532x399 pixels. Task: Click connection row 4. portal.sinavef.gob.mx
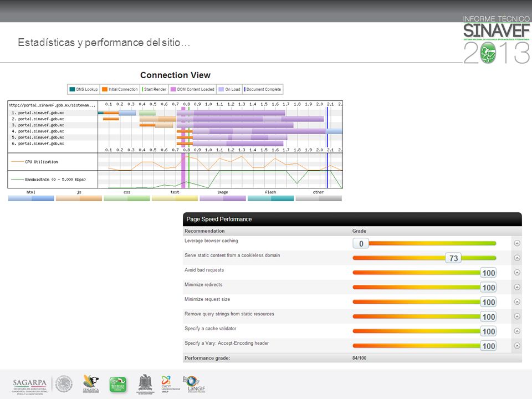[x=38, y=131]
